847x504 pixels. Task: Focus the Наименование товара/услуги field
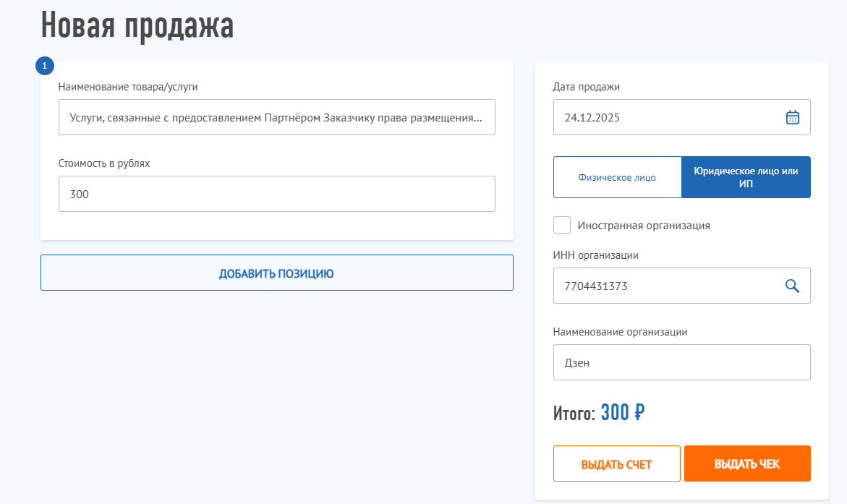[x=276, y=117]
